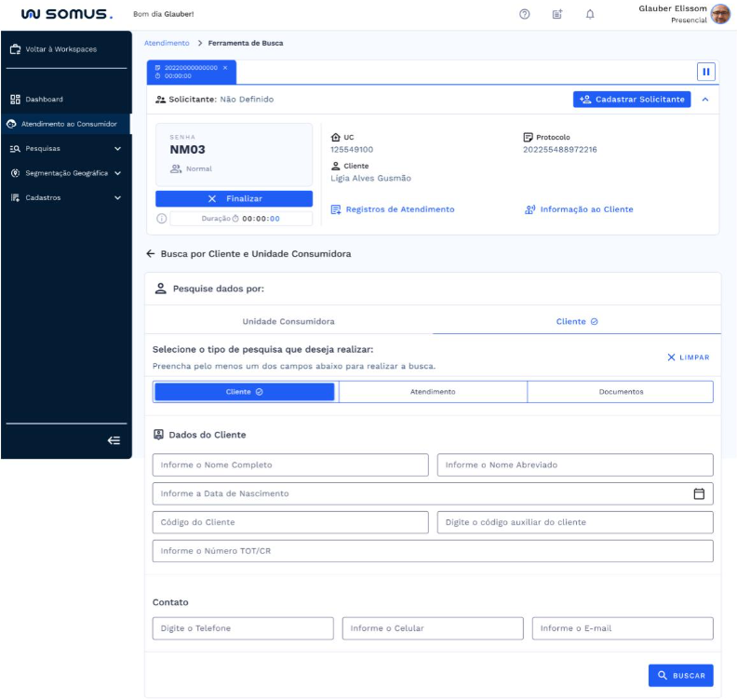Switch to the Unidade Consumidora tab
This screenshot has width=737, height=700.
(x=288, y=321)
